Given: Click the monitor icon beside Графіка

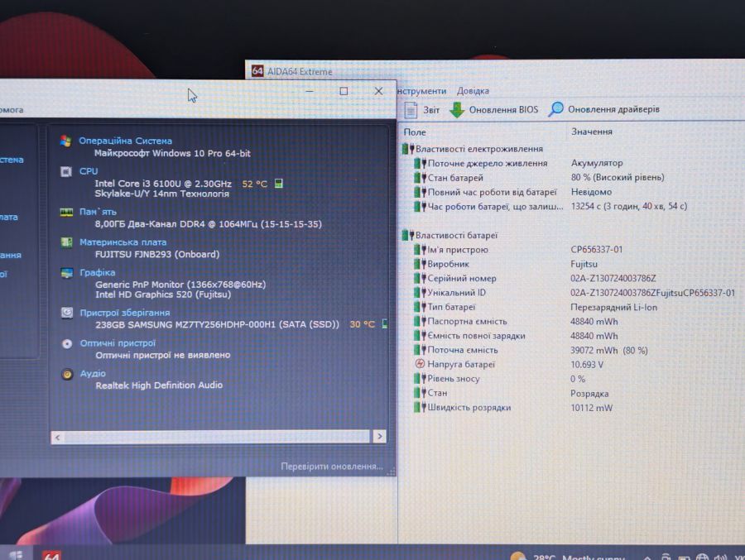Looking at the screenshot, I should [x=66, y=273].
